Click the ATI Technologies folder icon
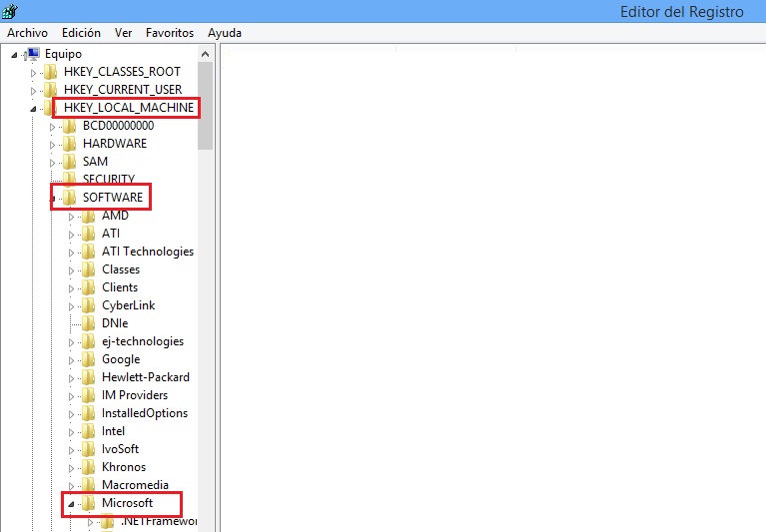The image size is (766, 532). (89, 252)
